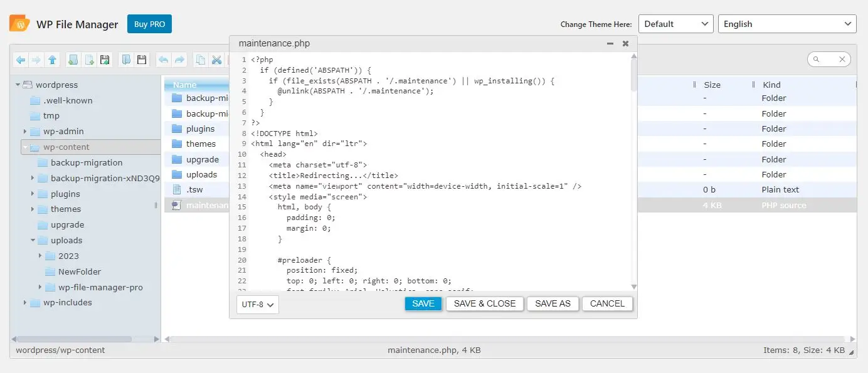Screen dimensions: 868x373
Task: Collapse the uploads tree node
Action: [33, 240]
